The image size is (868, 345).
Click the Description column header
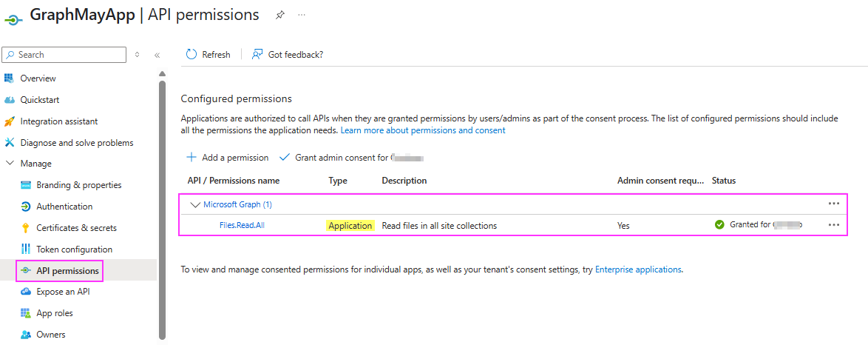404,181
